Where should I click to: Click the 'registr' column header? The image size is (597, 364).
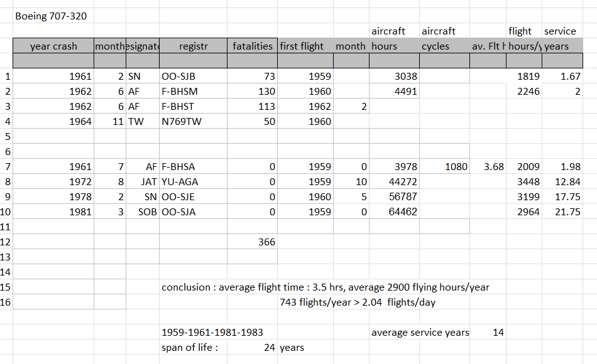click(x=194, y=46)
